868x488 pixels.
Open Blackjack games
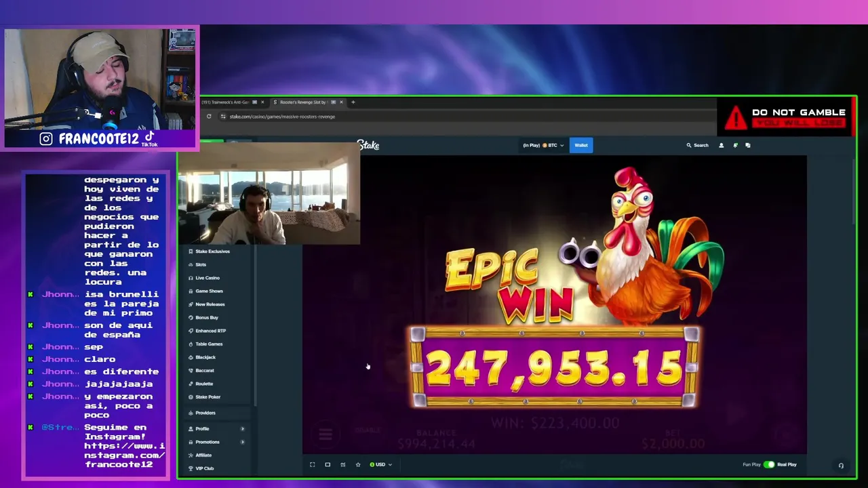(205, 357)
